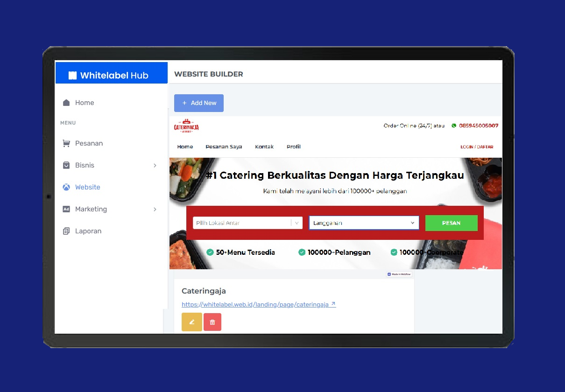The width and height of the screenshot is (565, 392).
Task: Click the yellow edit pencil button
Action: click(x=192, y=322)
